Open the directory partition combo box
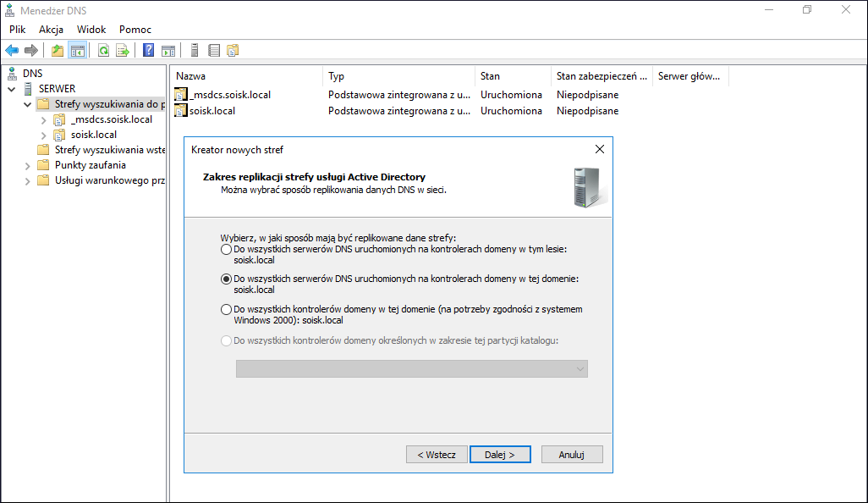Screen dimensions: 868x503 click(412, 369)
